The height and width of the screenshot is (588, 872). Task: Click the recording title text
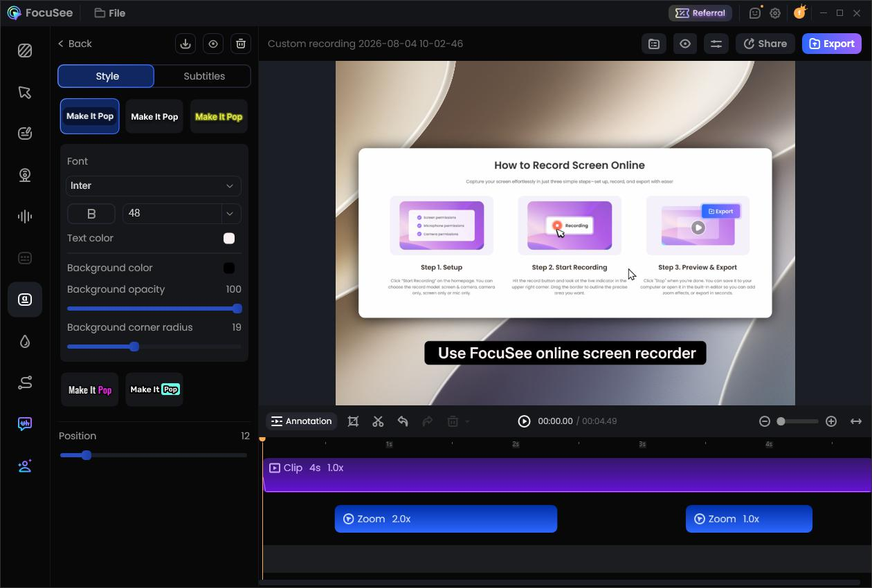point(365,44)
